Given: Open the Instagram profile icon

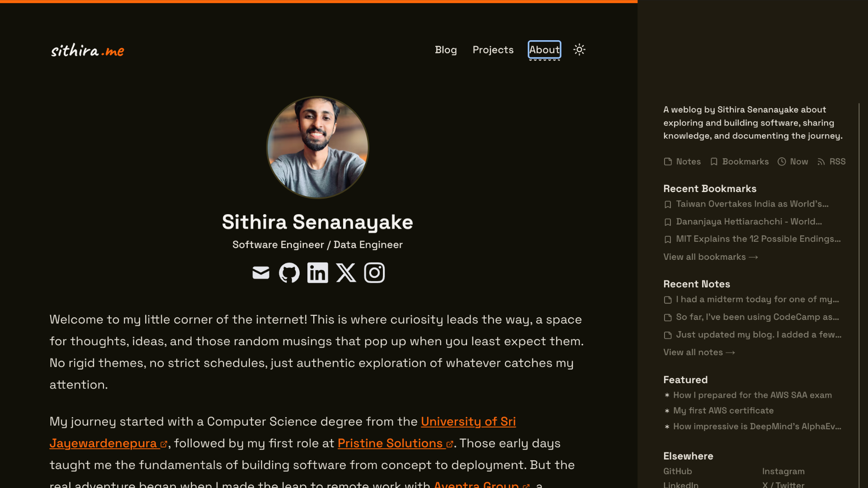Looking at the screenshot, I should [x=375, y=273].
